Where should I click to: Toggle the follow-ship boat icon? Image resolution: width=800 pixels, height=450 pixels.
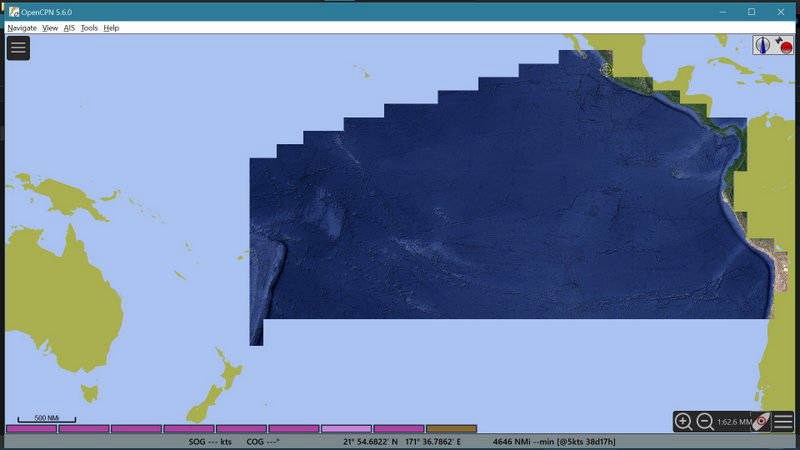click(761, 422)
